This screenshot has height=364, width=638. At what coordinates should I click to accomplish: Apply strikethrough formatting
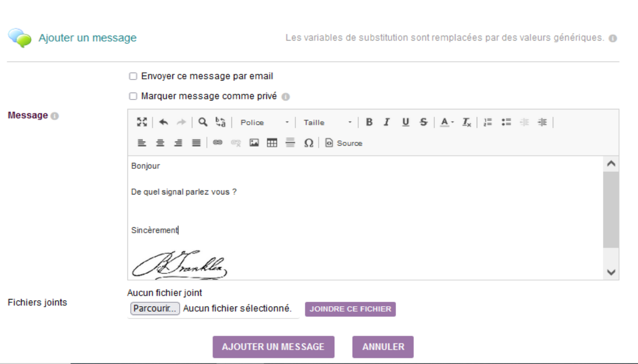(x=423, y=122)
